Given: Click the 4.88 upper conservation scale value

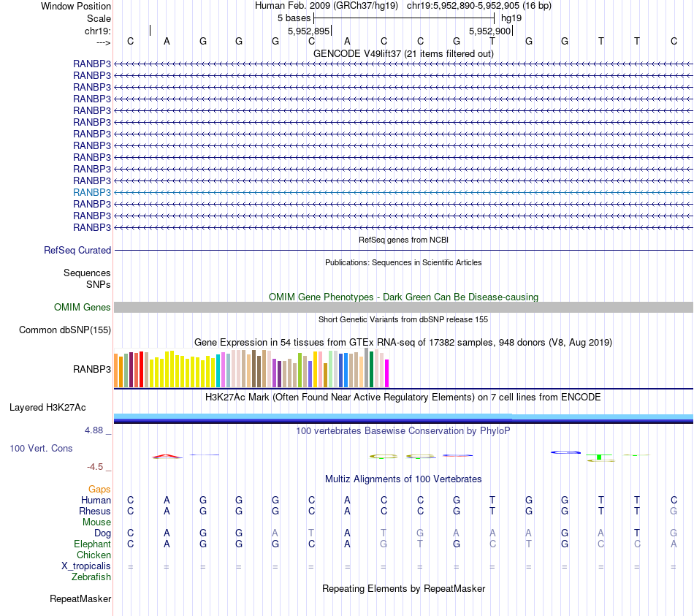Looking at the screenshot, I should point(94,430).
